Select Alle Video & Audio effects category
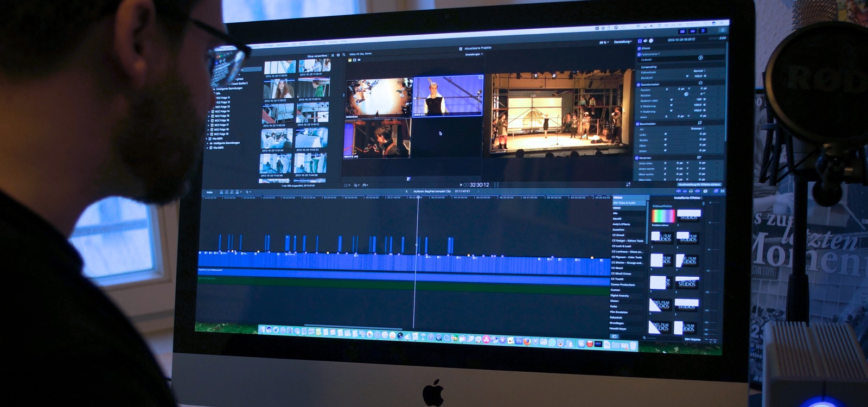Screen dimensions: 868x407 click(629, 202)
